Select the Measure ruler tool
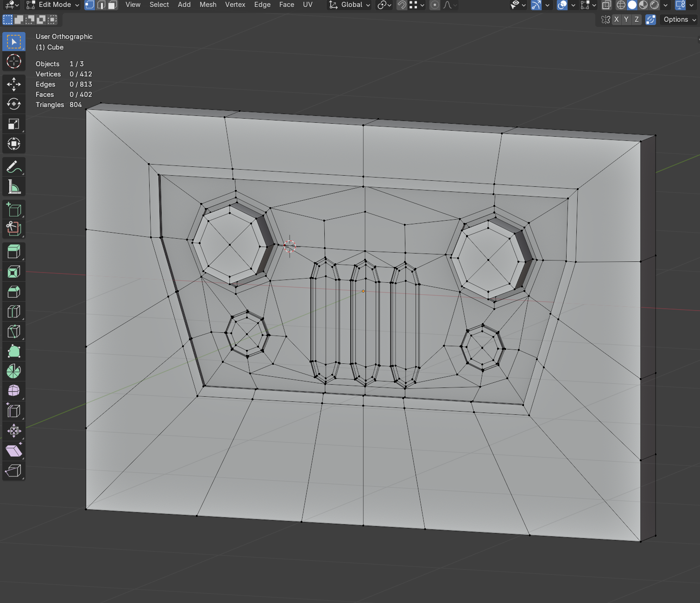700x603 pixels. [x=14, y=187]
